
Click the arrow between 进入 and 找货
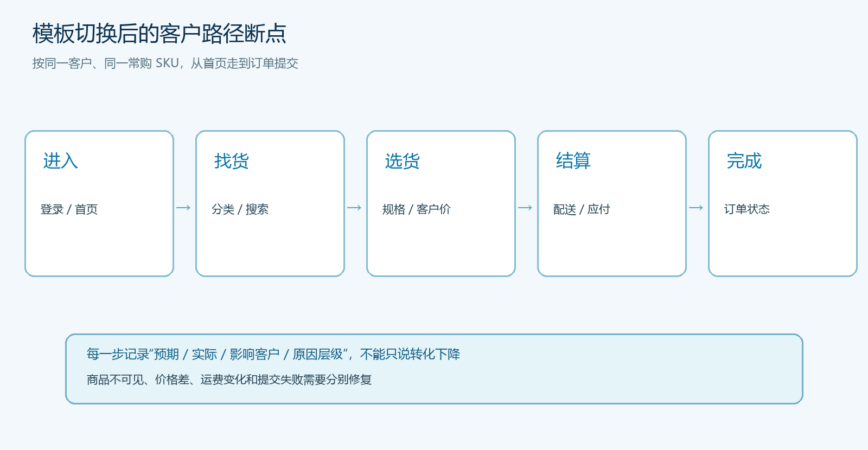click(x=183, y=208)
